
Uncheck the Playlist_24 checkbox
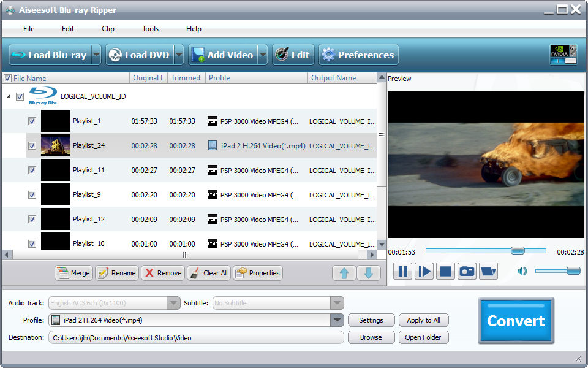pos(32,145)
